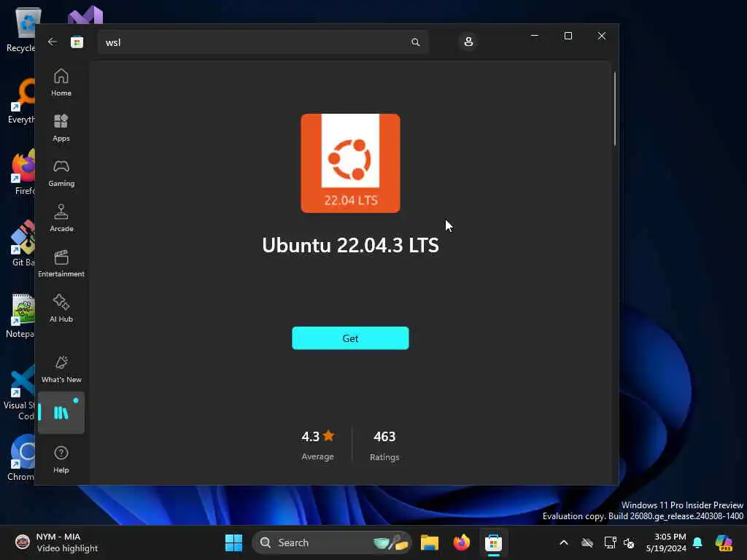Screen dimensions: 747x560
Task: Select the Everything desktop shortcut
Action: tap(22, 101)
